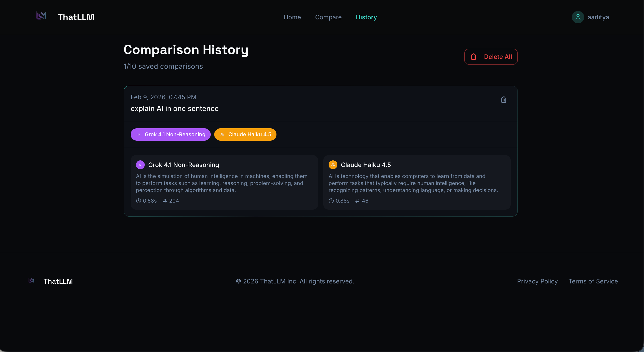The width and height of the screenshot is (644, 352).
Task: Click the 'explain AI in one sentence' prompt
Action: (174, 109)
